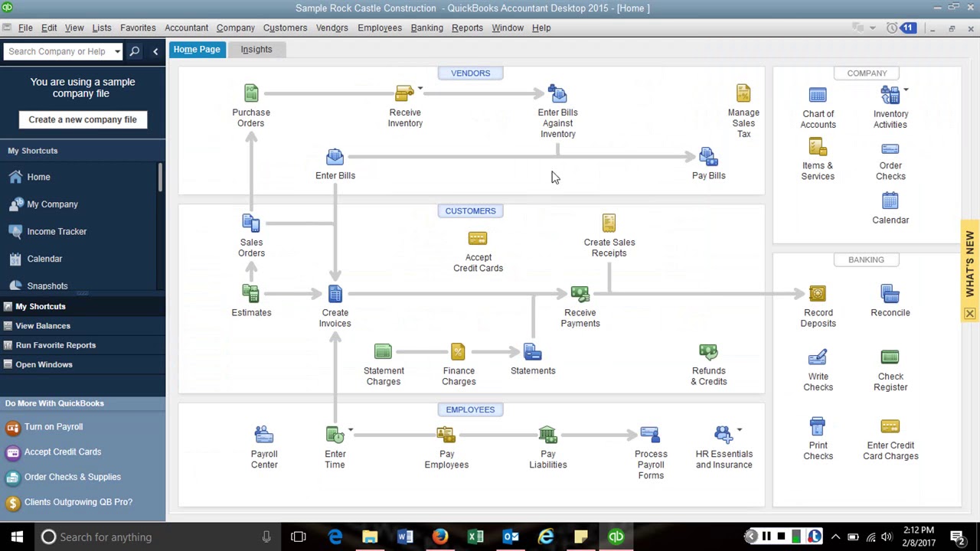This screenshot has height=551, width=980.
Task: Click the search magnifier button
Action: click(x=135, y=51)
